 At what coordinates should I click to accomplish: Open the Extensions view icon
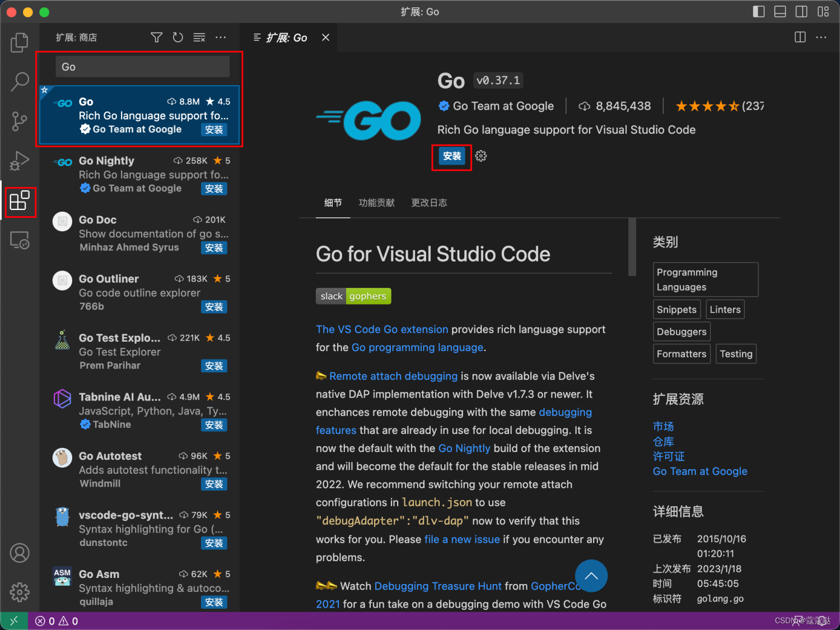[20, 200]
